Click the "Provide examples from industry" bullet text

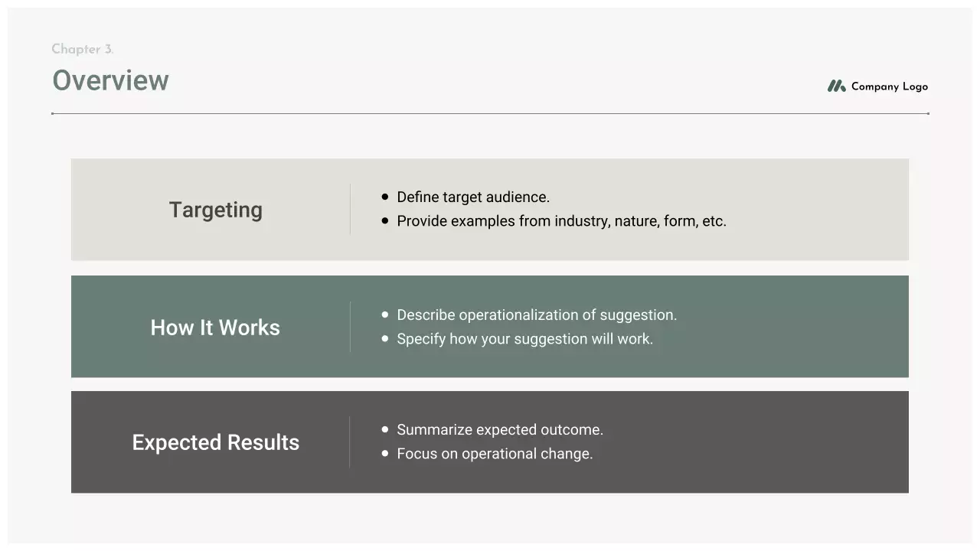(x=561, y=221)
